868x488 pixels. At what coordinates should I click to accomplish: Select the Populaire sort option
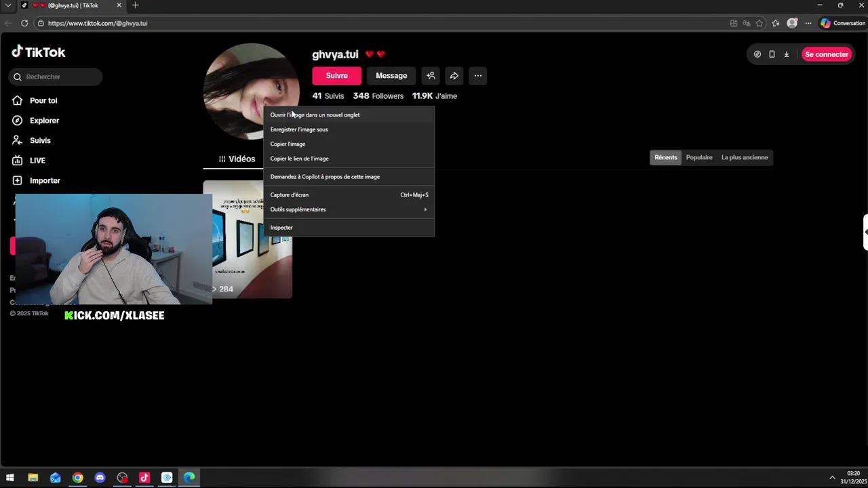click(699, 157)
